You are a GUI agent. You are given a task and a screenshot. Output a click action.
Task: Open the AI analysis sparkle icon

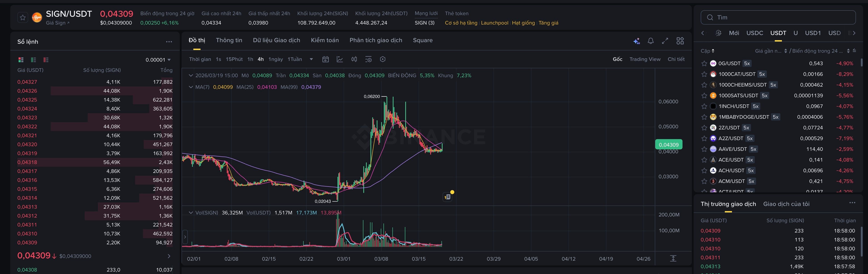(637, 41)
